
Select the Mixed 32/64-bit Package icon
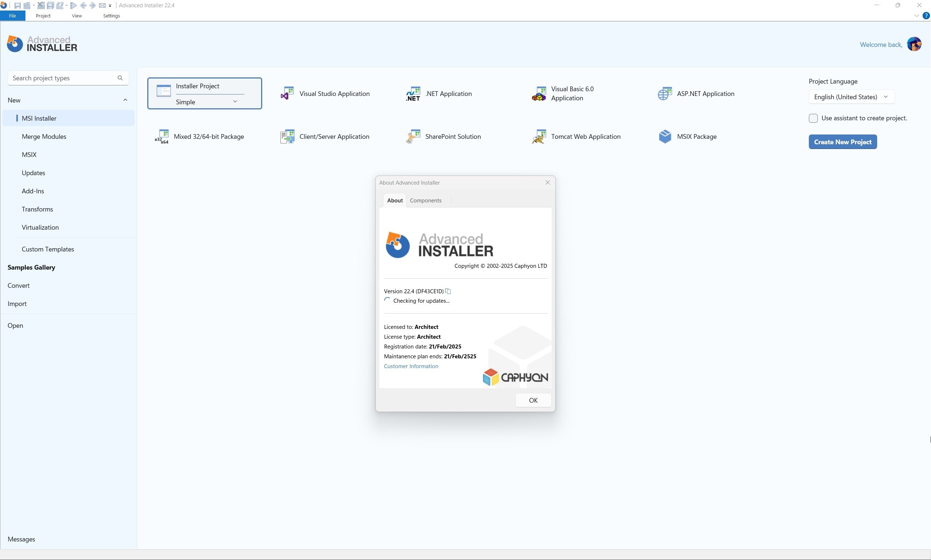(x=161, y=137)
